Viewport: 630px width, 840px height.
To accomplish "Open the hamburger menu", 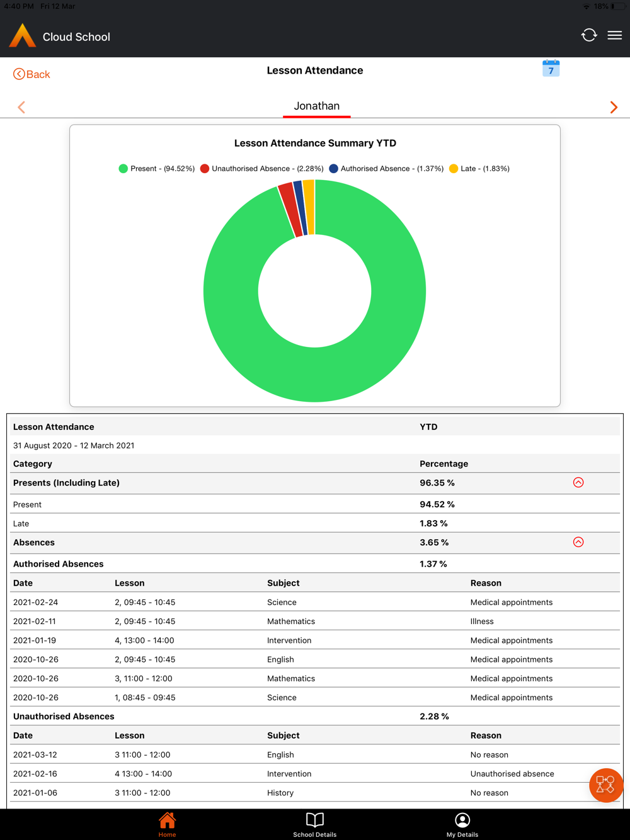I will point(614,36).
